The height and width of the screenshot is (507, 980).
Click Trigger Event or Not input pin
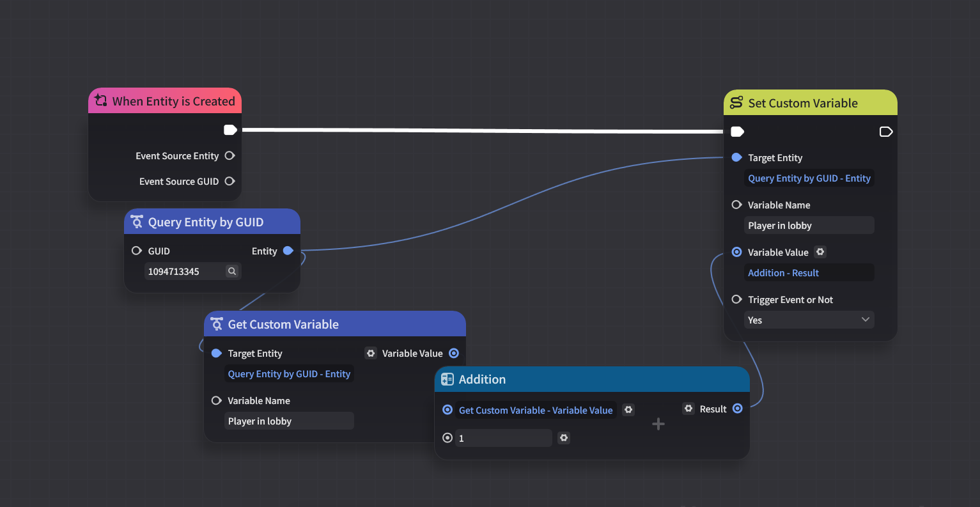[736, 299]
